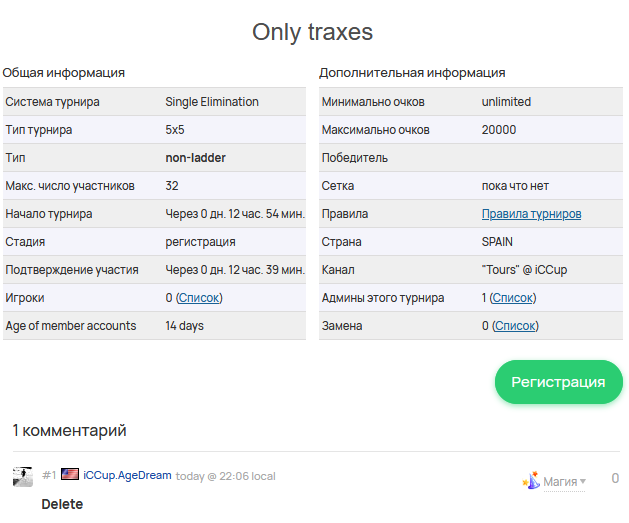The width and height of the screenshot is (629, 523).
Task: Open the iCCup.AgeDream profile link
Action: (x=127, y=475)
